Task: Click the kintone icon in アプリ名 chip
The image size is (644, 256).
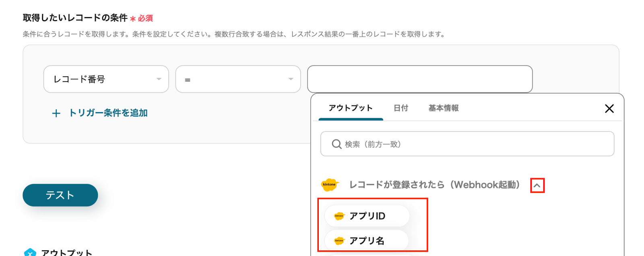Action: pos(339,241)
